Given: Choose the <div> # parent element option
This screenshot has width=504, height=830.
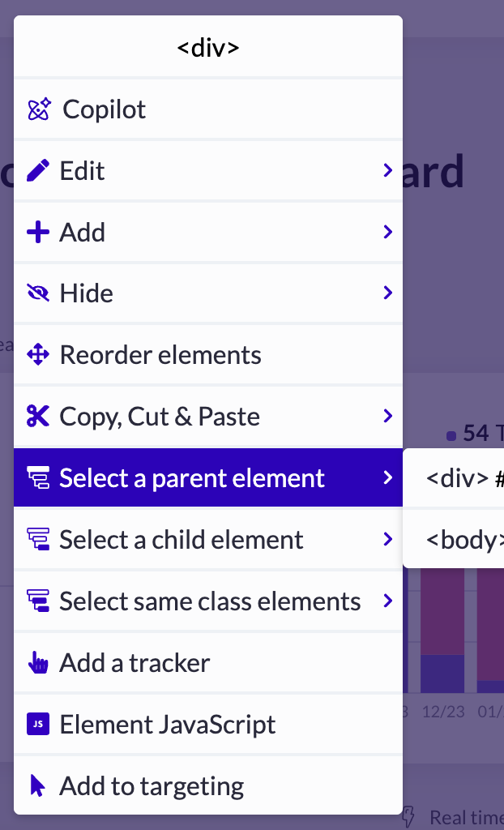Looking at the screenshot, I should [x=454, y=478].
